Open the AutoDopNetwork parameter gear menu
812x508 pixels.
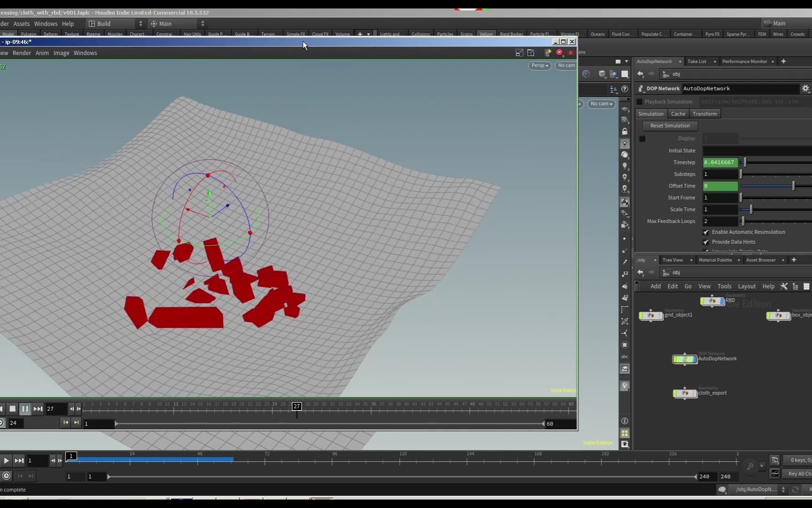(x=805, y=88)
